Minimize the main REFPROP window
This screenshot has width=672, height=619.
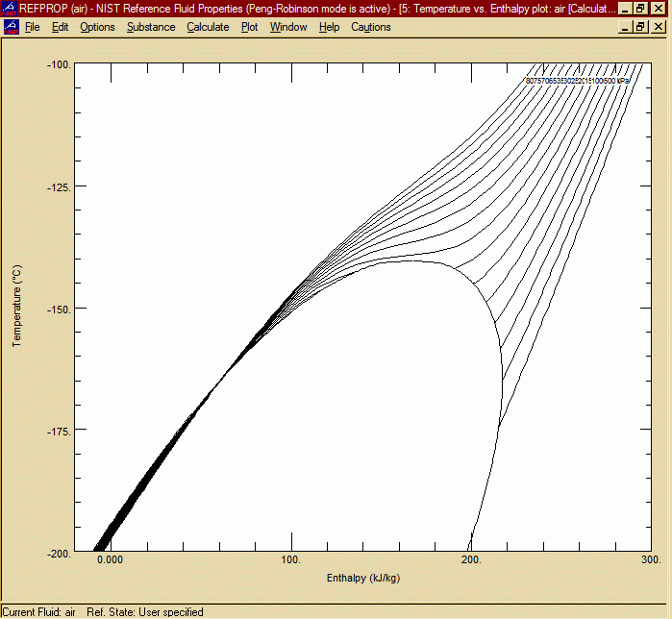[626, 8]
